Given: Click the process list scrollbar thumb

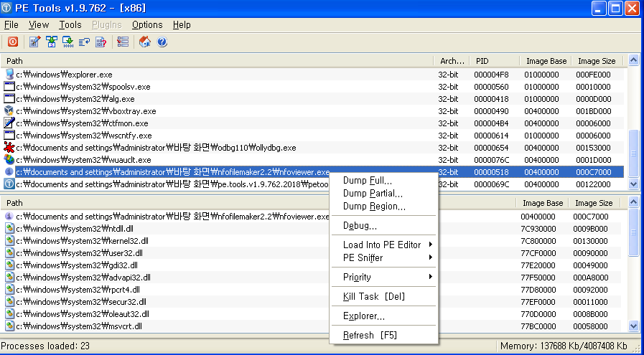Looking at the screenshot, I should point(633,154).
